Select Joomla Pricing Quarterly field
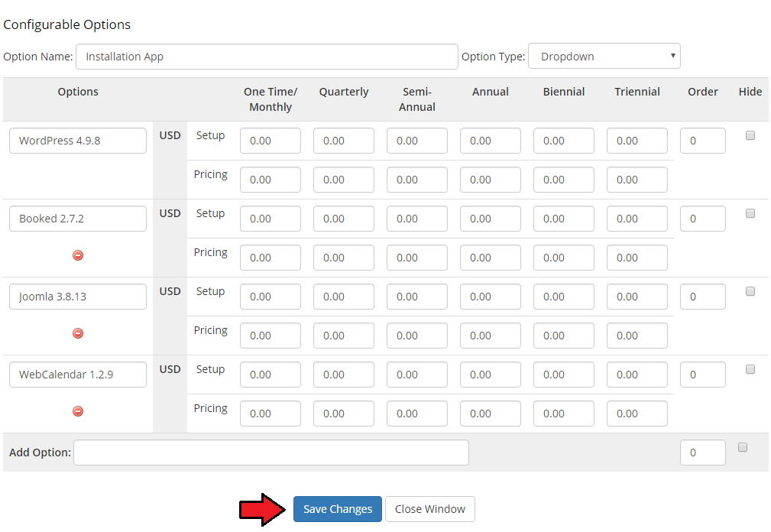The height and width of the screenshot is (532, 771). point(344,336)
